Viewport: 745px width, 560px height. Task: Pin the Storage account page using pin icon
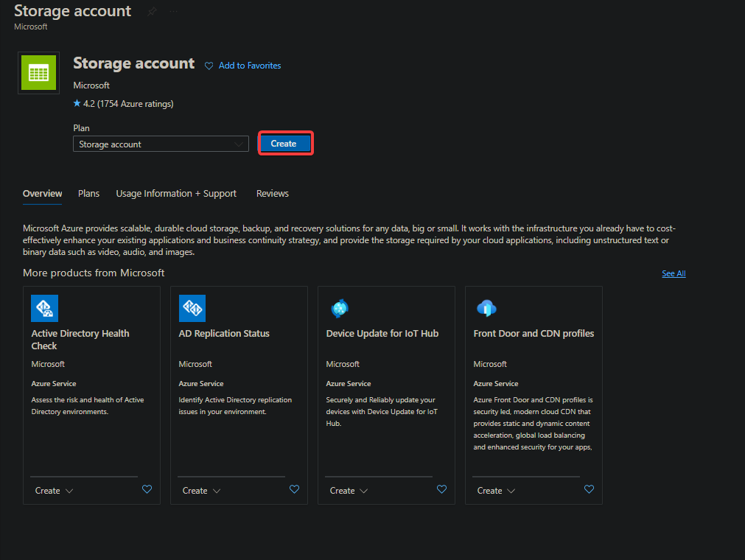[152, 11]
